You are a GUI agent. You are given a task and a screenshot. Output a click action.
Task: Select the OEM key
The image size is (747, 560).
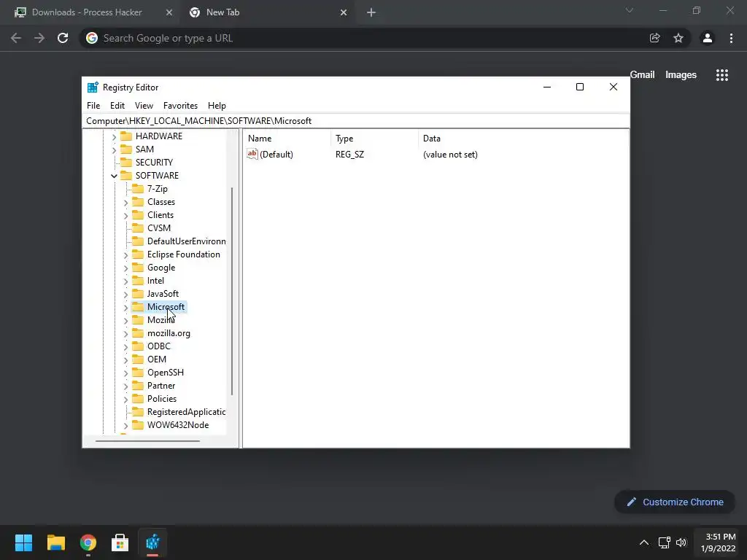(x=157, y=359)
